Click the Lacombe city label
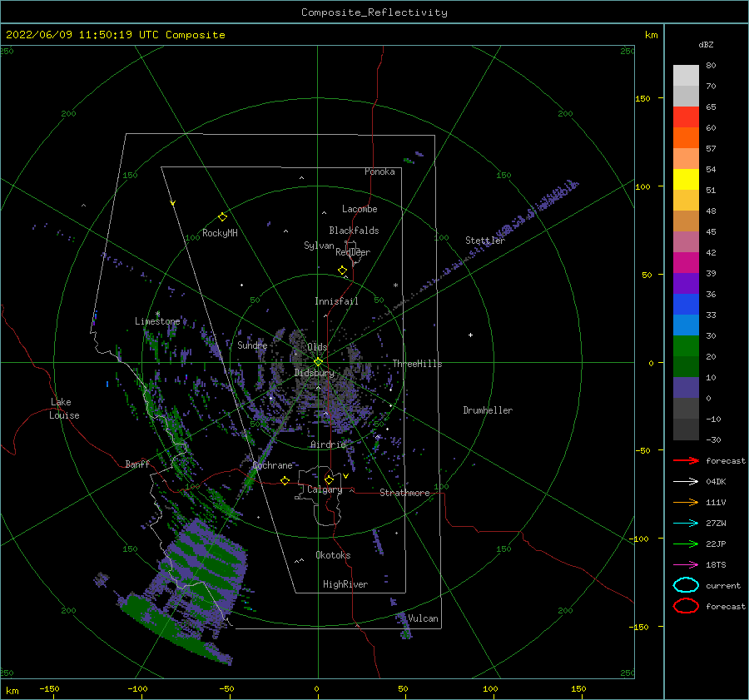The width and height of the screenshot is (749, 700). click(360, 209)
